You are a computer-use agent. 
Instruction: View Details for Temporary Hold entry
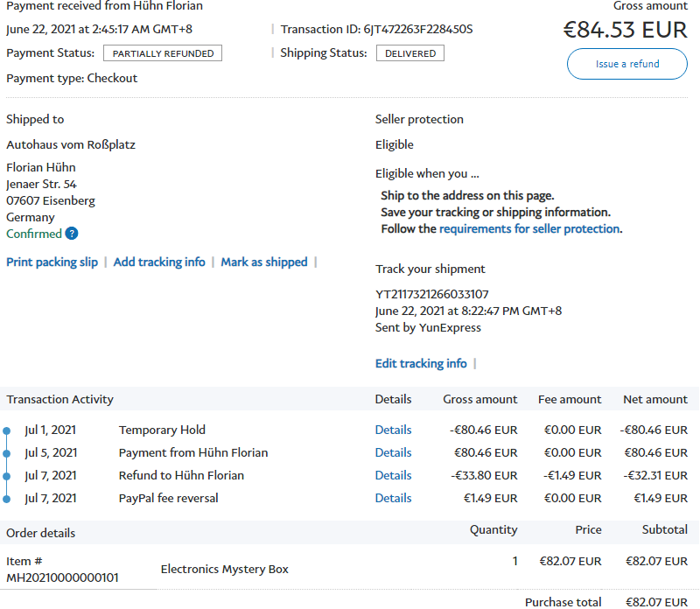coord(393,430)
